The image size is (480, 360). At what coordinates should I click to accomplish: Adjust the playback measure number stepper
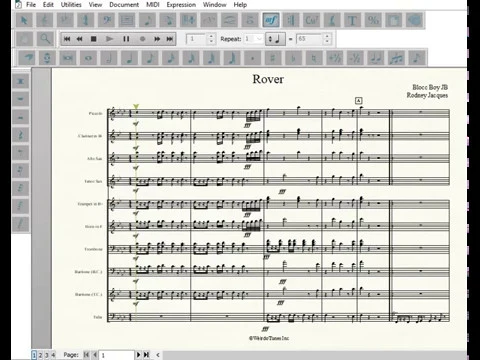(x=211, y=39)
